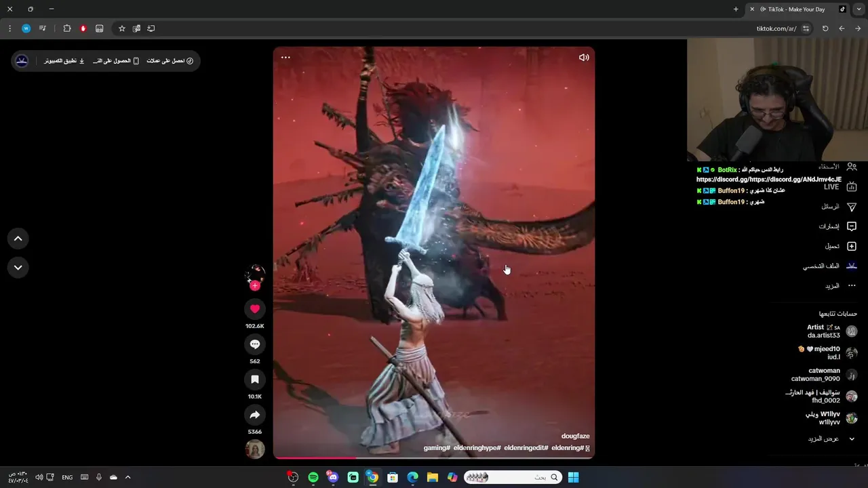This screenshot has height=488, width=868.
Task: Open the #eldenring hashtag
Action: (568, 448)
